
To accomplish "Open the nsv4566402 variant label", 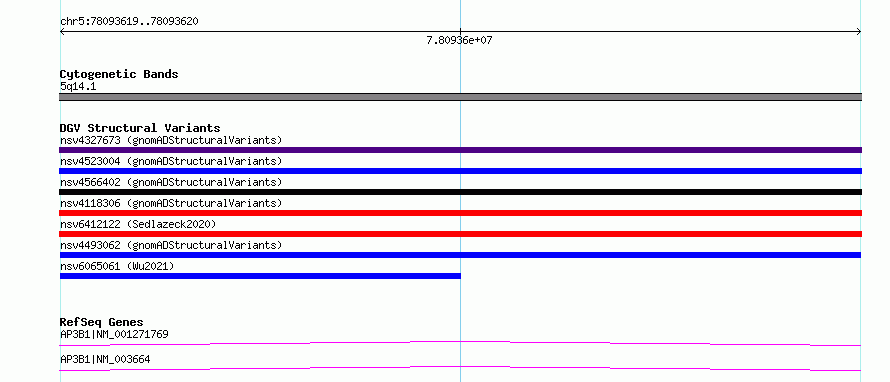I will (171, 182).
